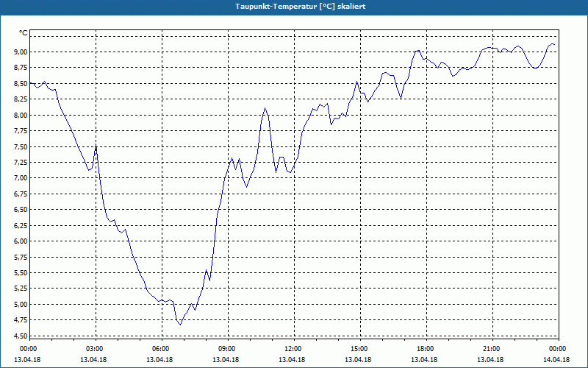Click the '6,00' y-axis value
The width and height of the screenshot is (588, 368).
[21, 241]
